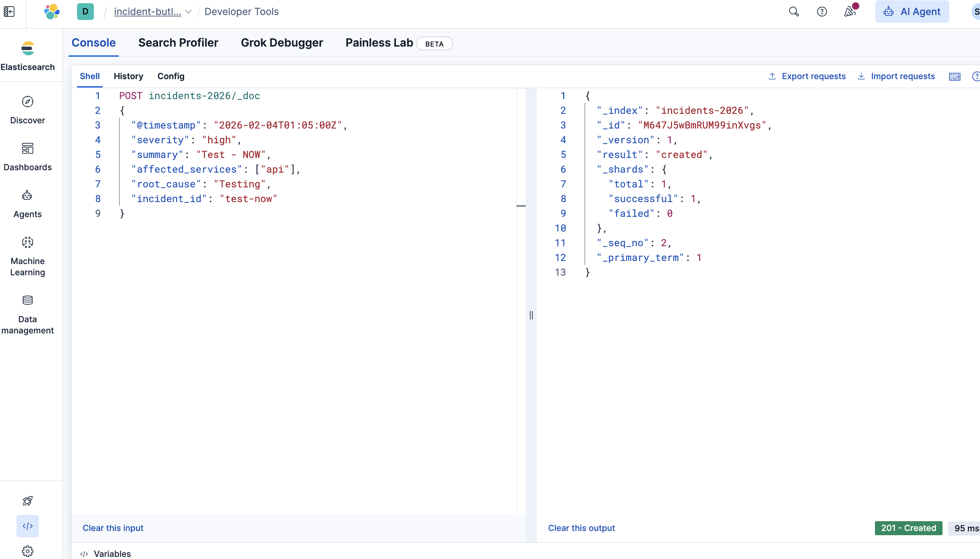Viewport: 980px width, 559px height.
Task: Click the rocket getting-started icon
Action: click(27, 501)
